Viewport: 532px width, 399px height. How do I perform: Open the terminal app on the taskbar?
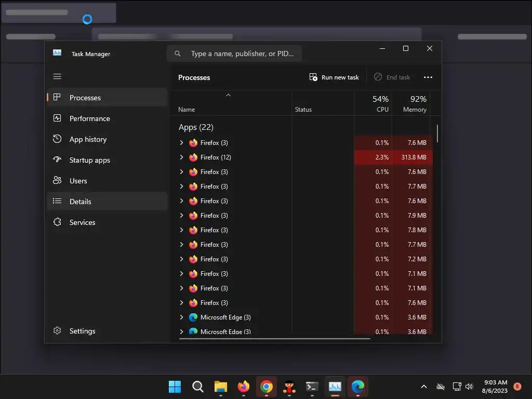(312, 387)
